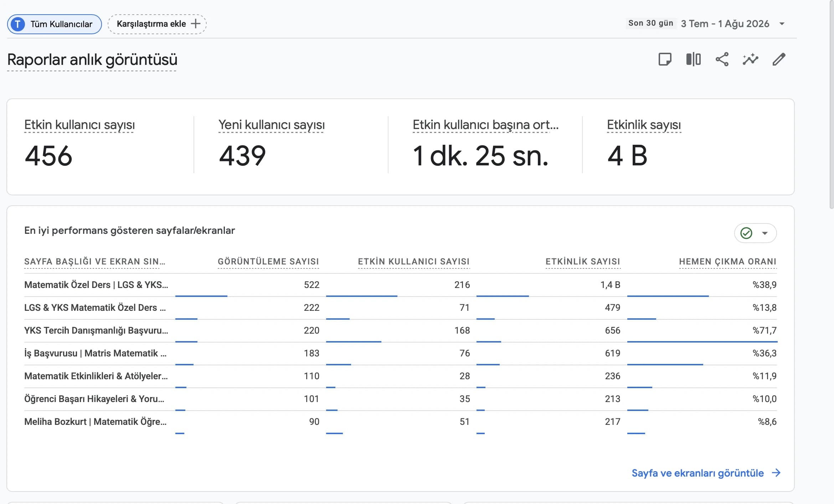Image resolution: width=834 pixels, height=504 pixels.
Task: Click the 168 active users cell
Action: coord(462,330)
